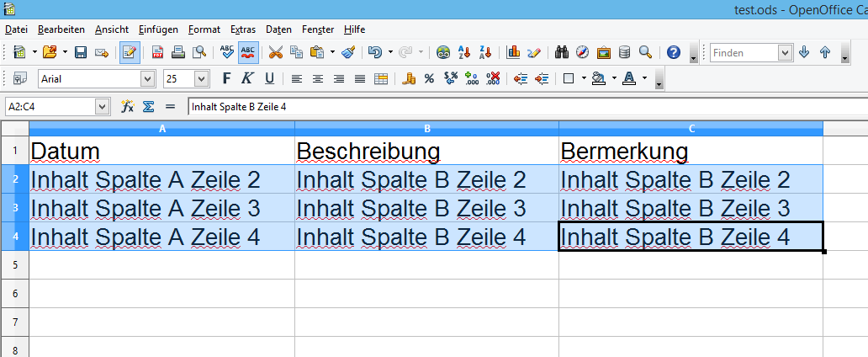Click the Sum sigma icon

click(x=148, y=107)
